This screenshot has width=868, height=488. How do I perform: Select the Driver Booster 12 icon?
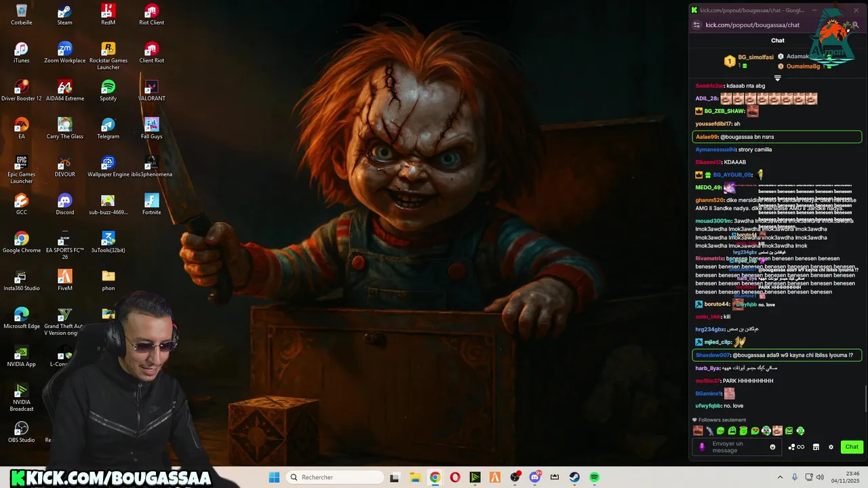click(21, 90)
